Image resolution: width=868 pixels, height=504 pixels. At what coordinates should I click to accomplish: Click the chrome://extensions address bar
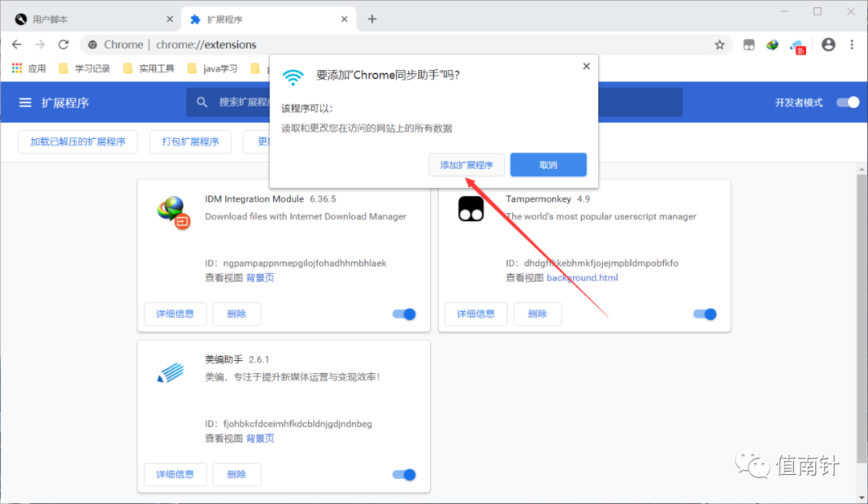click(x=404, y=45)
